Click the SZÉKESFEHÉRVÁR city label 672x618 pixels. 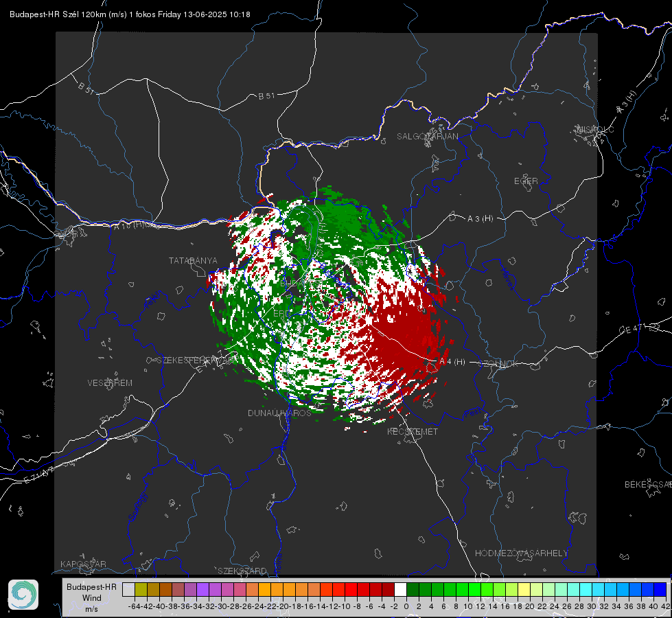[197, 360]
